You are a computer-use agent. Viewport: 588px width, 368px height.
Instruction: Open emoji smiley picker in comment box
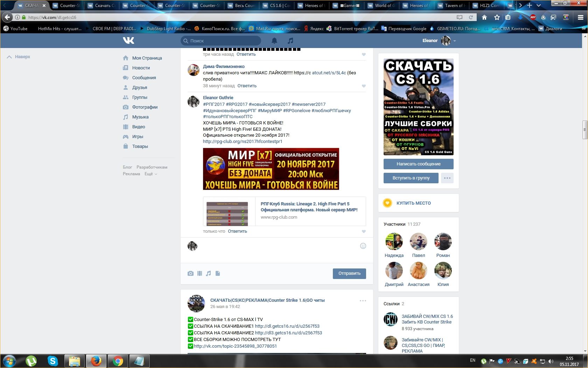pyautogui.click(x=363, y=246)
